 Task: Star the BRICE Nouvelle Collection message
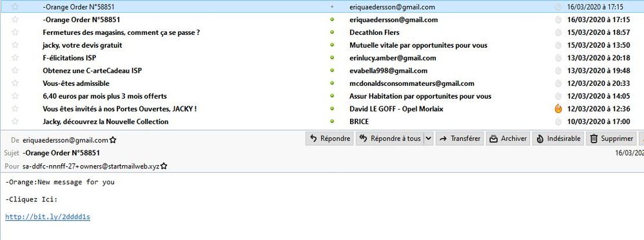15,122
